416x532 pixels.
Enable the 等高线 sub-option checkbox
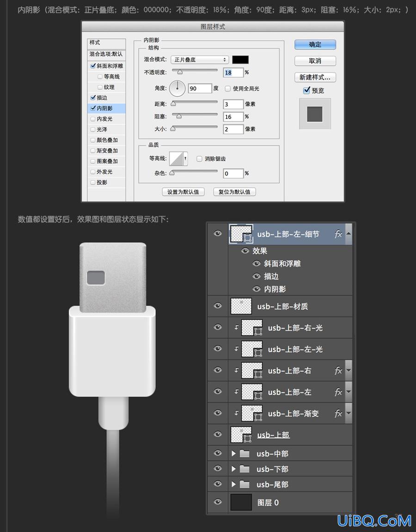tap(100, 77)
